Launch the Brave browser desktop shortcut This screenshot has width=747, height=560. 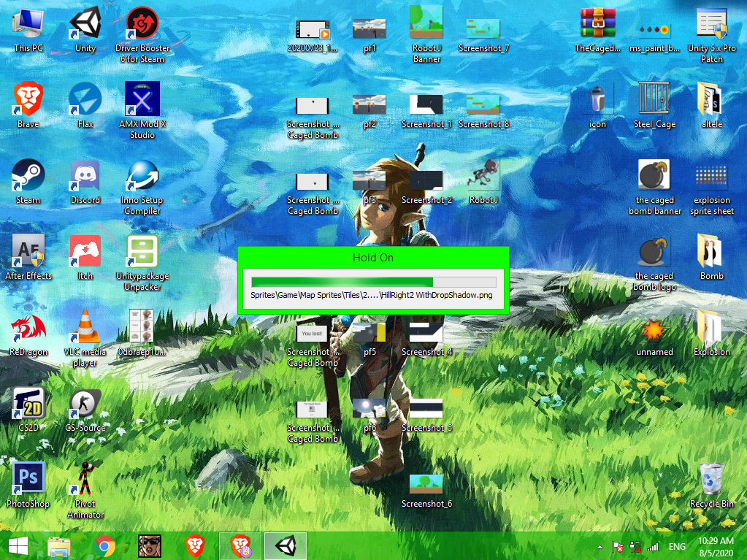click(x=28, y=105)
